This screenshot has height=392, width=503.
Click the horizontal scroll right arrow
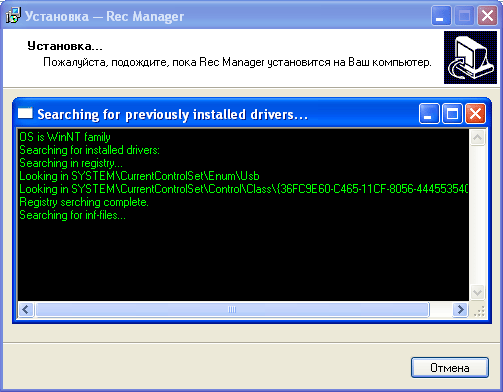pos(460,310)
